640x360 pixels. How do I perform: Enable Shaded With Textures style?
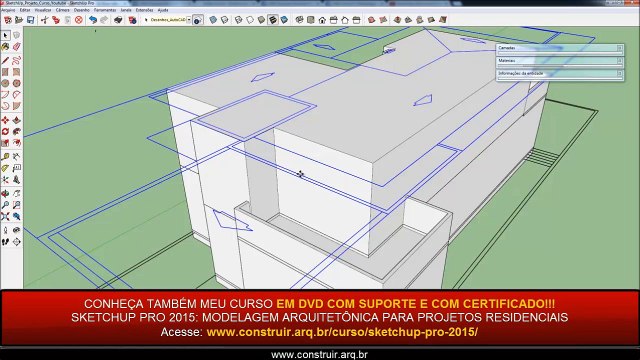(x=273, y=20)
